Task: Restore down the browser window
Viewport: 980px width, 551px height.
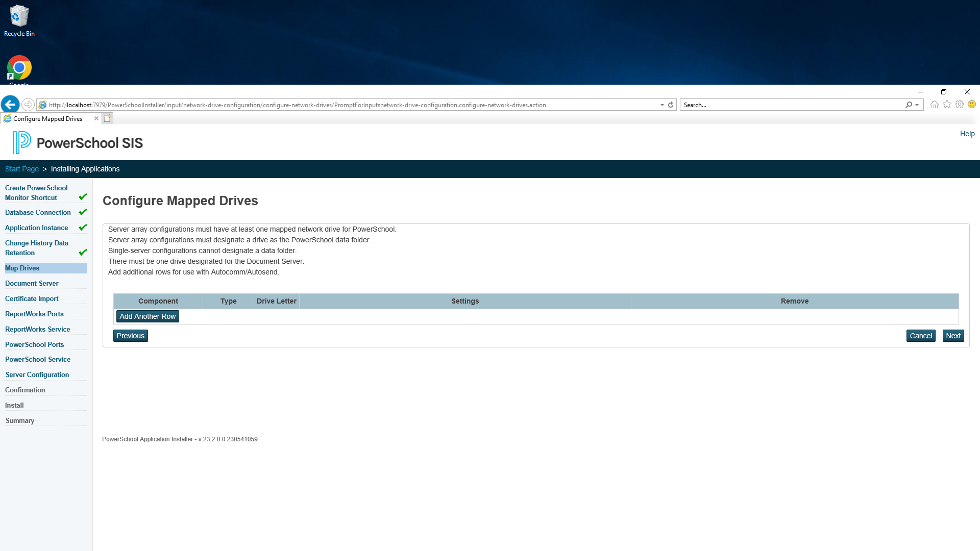Action: 944,92
